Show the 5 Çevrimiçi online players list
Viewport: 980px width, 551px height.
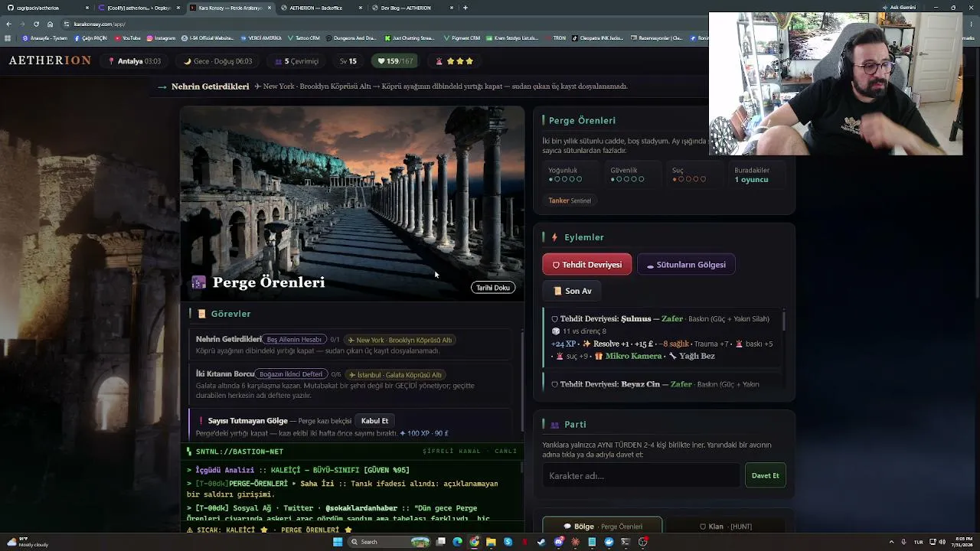296,61
